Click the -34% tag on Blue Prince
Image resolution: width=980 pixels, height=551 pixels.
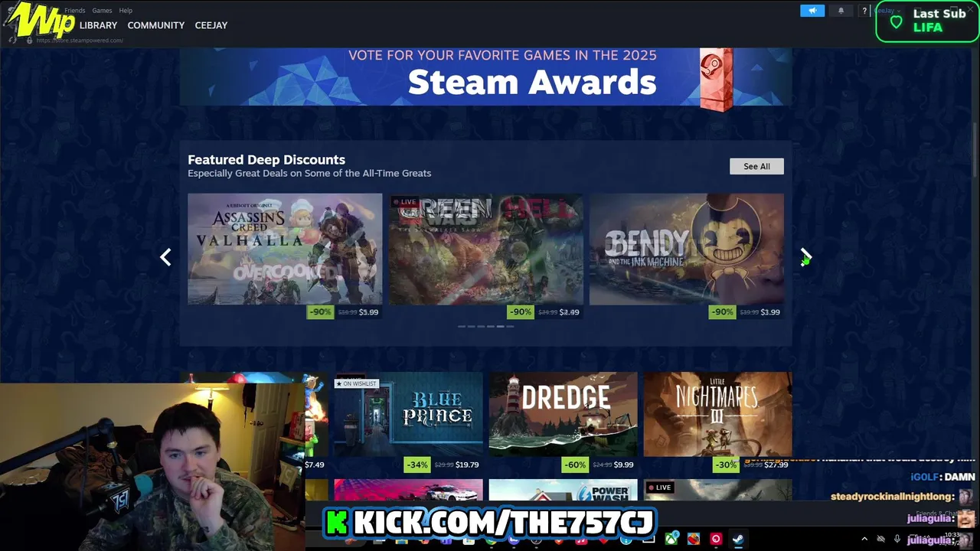(x=417, y=465)
